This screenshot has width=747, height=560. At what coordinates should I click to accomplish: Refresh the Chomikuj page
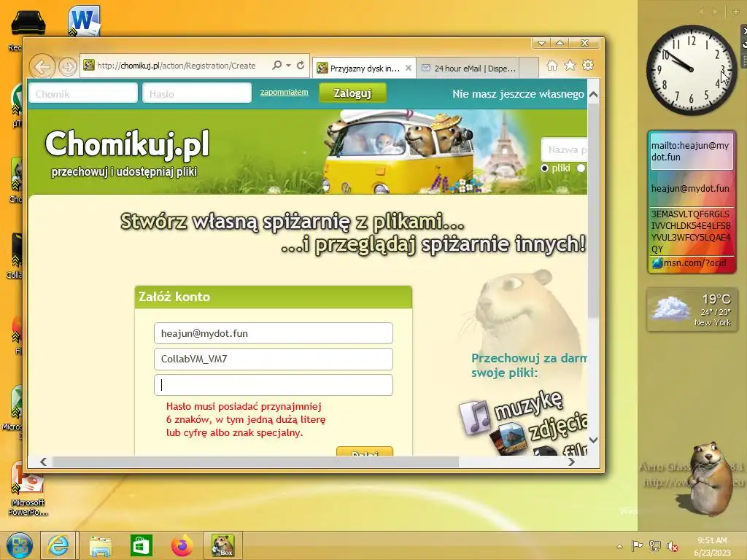(300, 65)
